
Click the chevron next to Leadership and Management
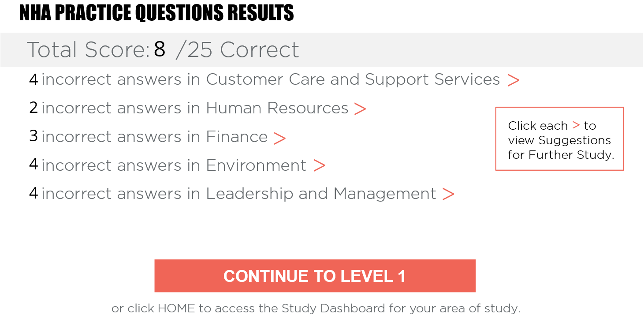(449, 194)
